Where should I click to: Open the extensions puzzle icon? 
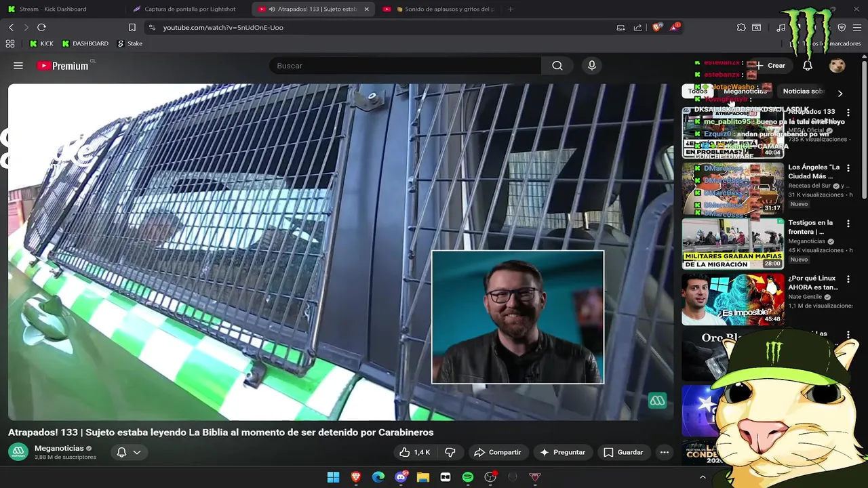(741, 28)
